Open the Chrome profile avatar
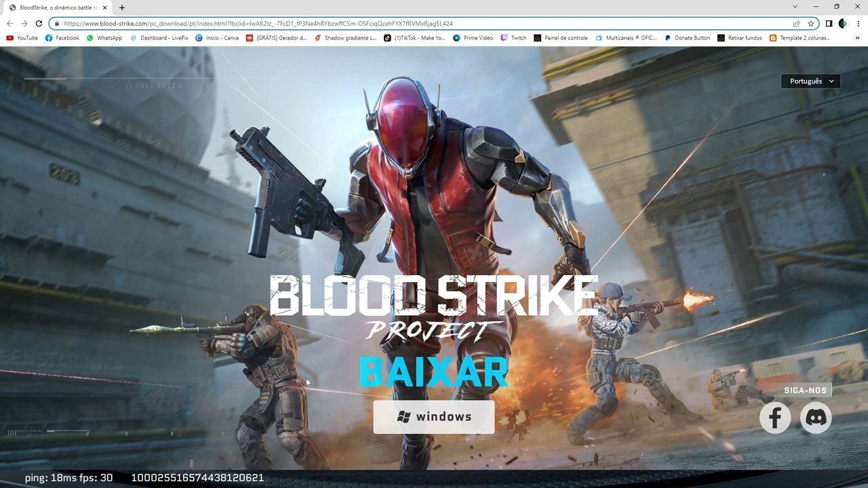 [843, 24]
